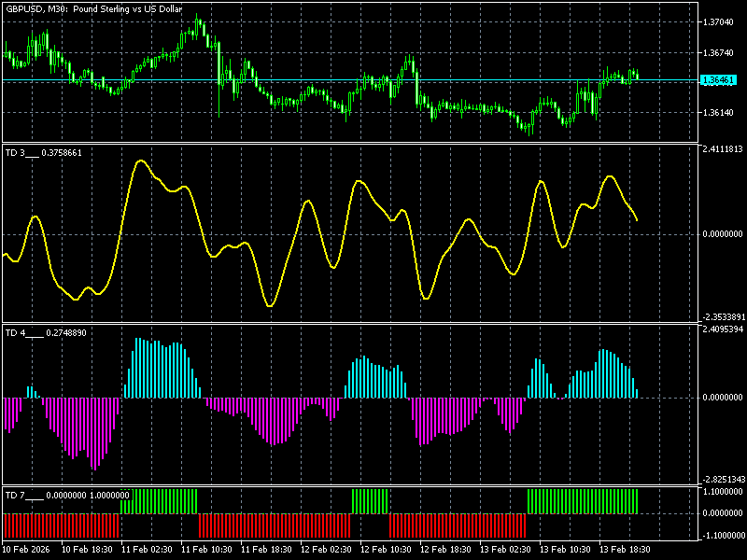747x560 pixels.
Task: Click the TD 3 indicator label
Action: 43,153
